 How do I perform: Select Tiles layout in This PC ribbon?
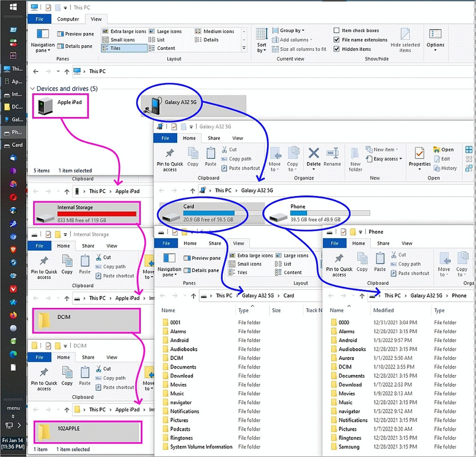tap(124, 48)
